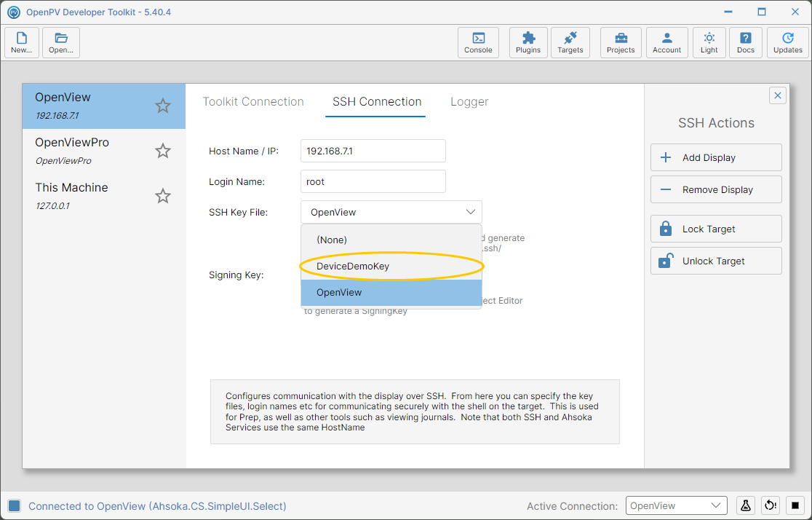The height and width of the screenshot is (520, 812).
Task: Check for Updates
Action: (788, 42)
